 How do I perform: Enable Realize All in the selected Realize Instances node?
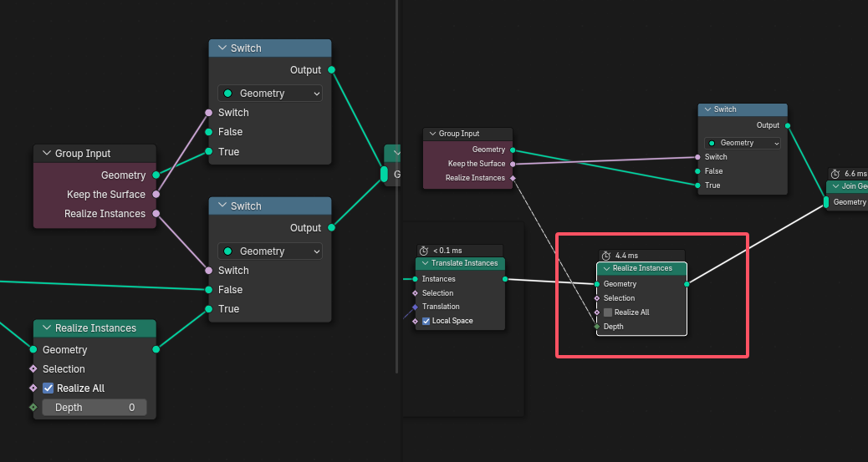pyautogui.click(x=608, y=312)
